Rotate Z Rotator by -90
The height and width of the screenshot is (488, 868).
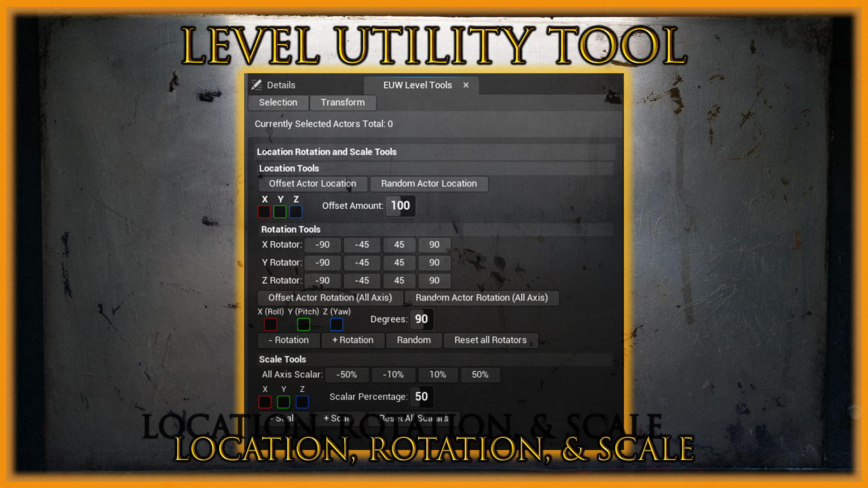pyautogui.click(x=322, y=281)
